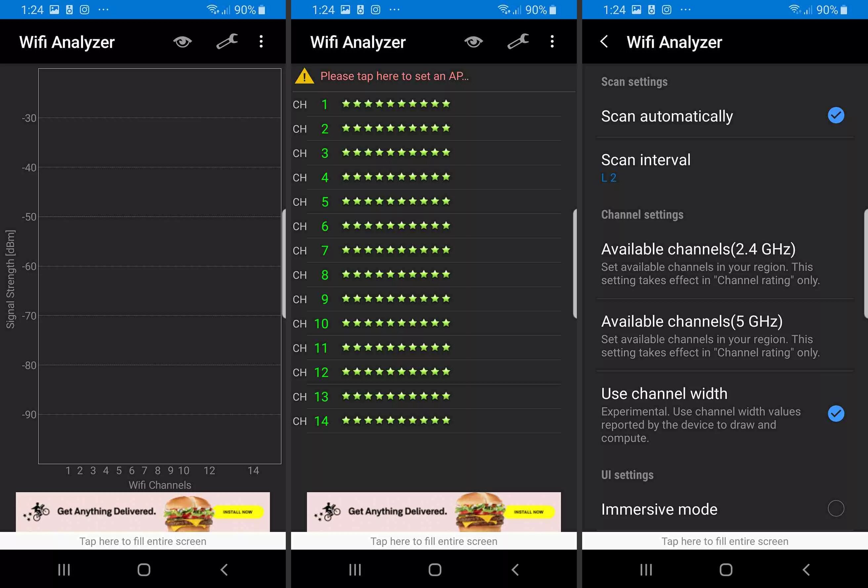Open three-dot overflow menu in middle screen
Viewport: 868px width, 588px height.
coord(552,41)
